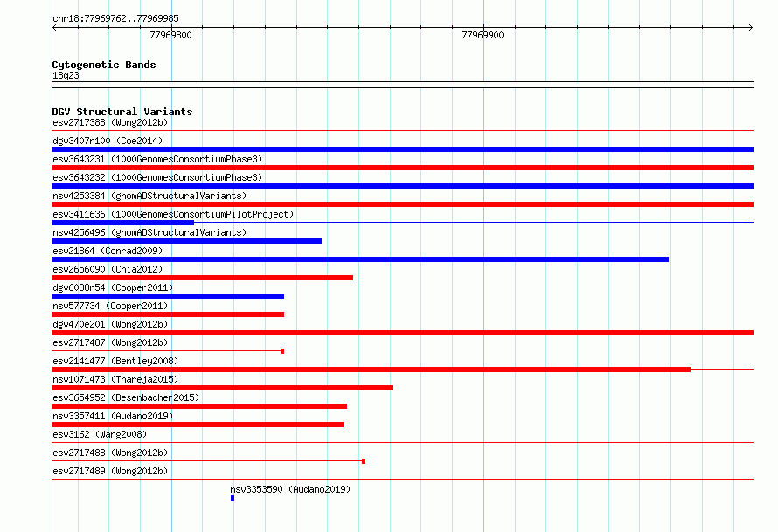Click the 77969800 ruler coordinate

[x=170, y=35]
